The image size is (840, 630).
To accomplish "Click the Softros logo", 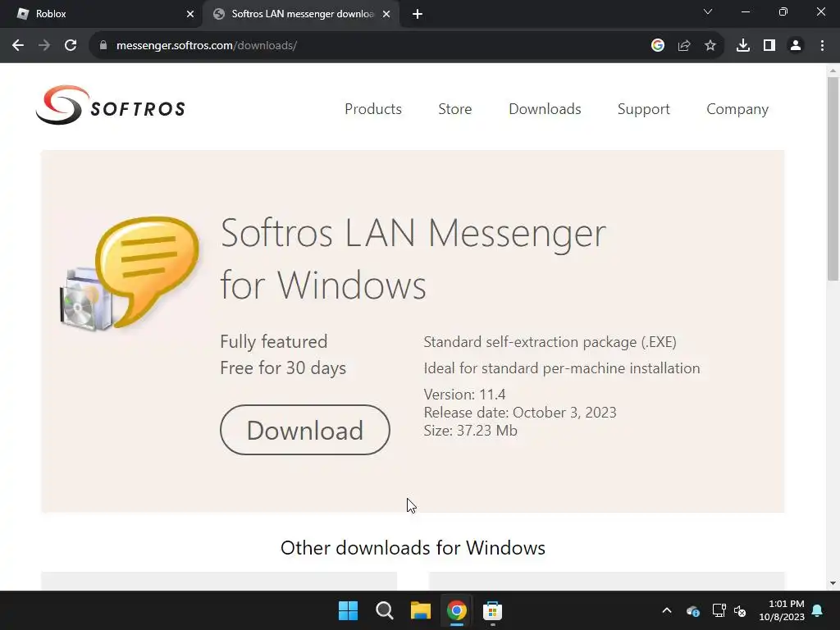I will (x=111, y=106).
